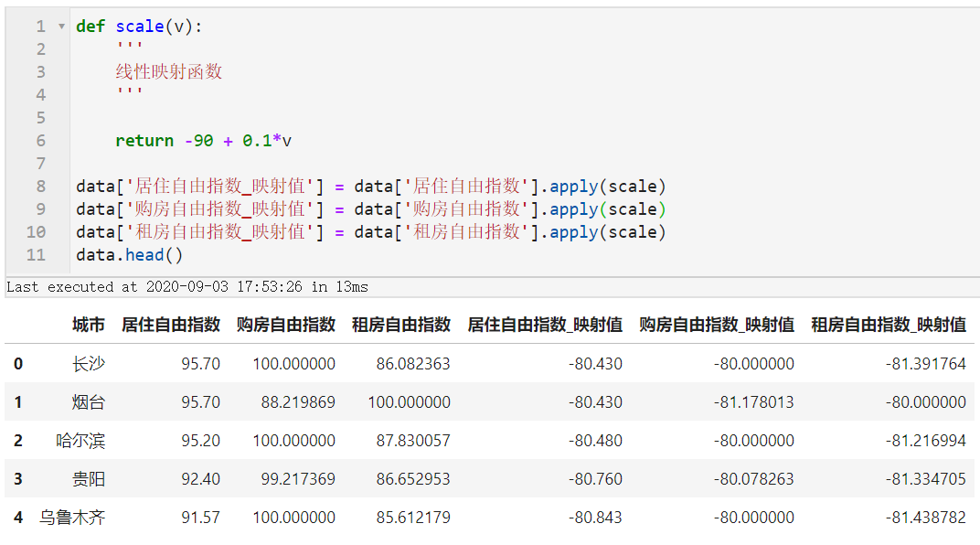Image resolution: width=980 pixels, height=545 pixels.
Task: Click the -81.334705 cell
Action: (926, 479)
